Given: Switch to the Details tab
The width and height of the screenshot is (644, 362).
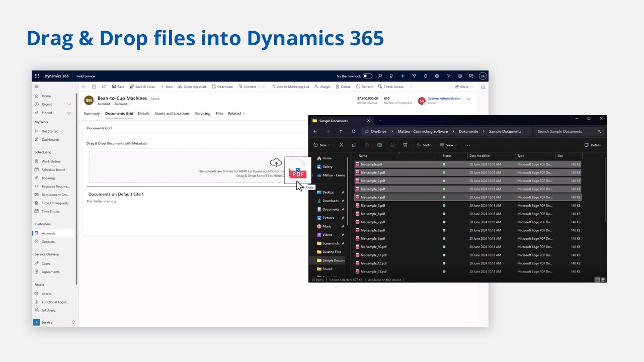Looking at the screenshot, I should pos(144,114).
